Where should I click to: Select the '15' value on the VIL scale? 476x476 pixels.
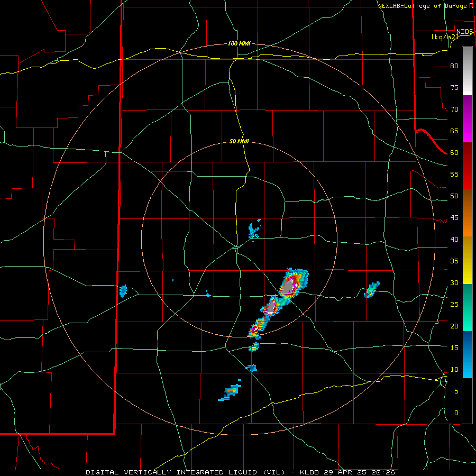(x=454, y=348)
